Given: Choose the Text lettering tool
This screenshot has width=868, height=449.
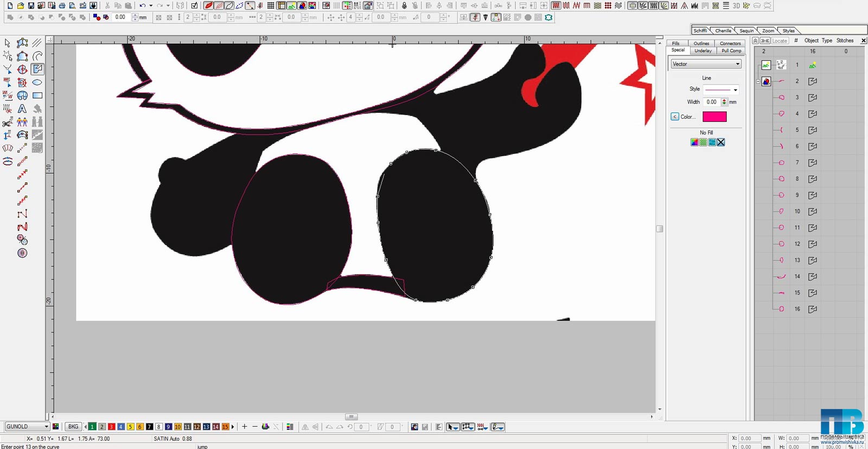Looking at the screenshot, I should pyautogui.click(x=22, y=108).
